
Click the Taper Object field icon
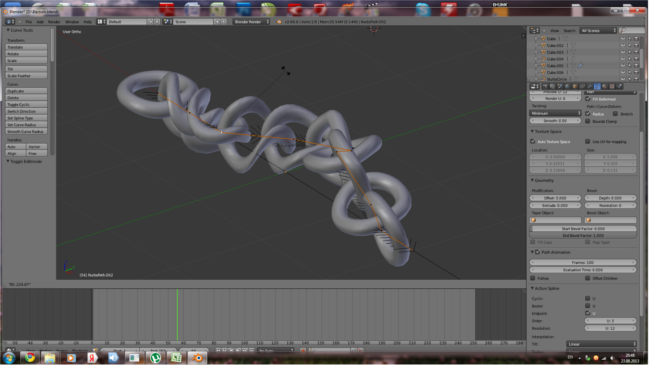click(x=534, y=220)
